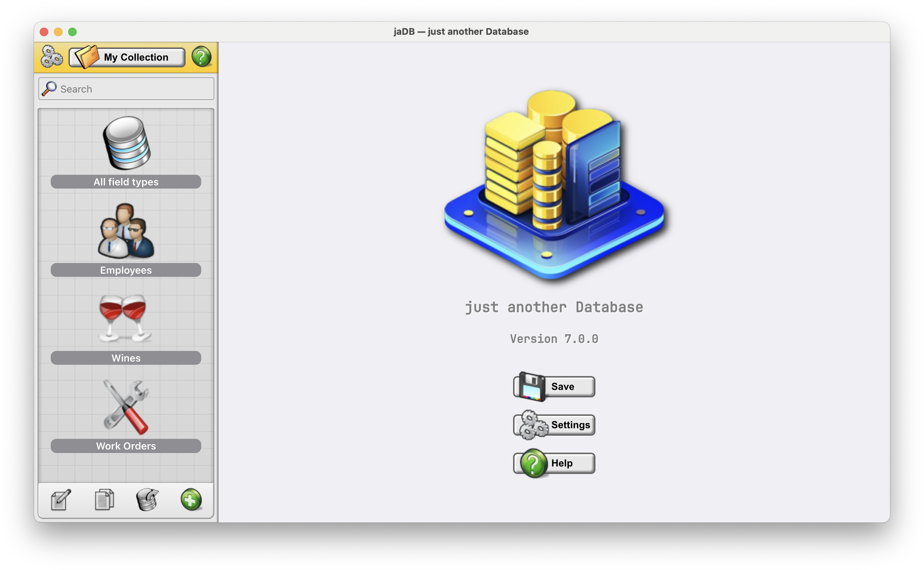Click the large jaDB logo image
The width and height of the screenshot is (924, 570).
coord(554,185)
